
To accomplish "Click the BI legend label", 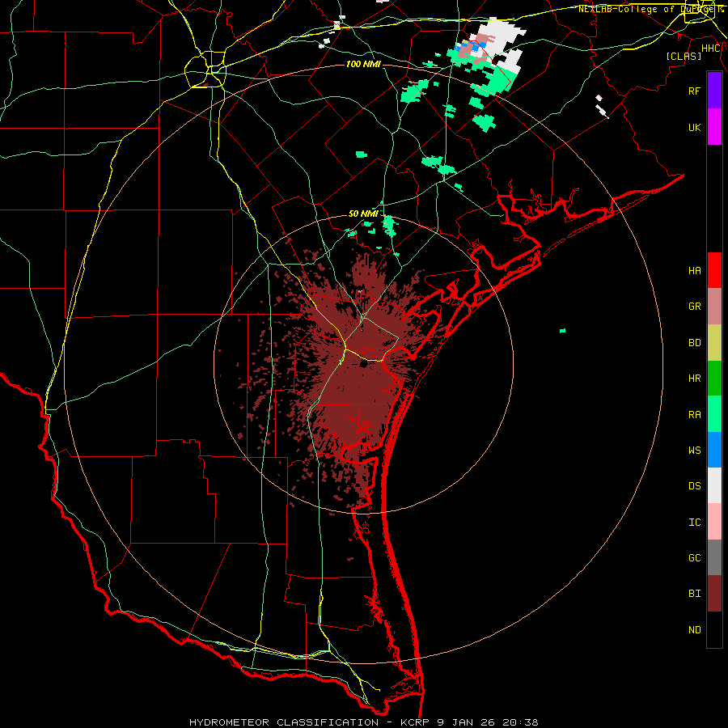I will pyautogui.click(x=694, y=594).
